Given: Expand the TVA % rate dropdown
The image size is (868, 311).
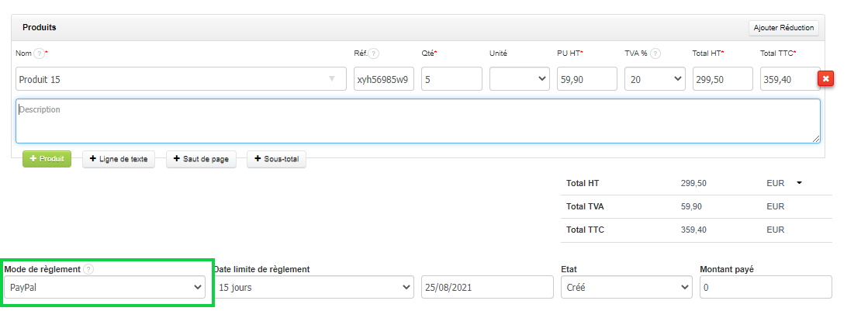Looking at the screenshot, I should tap(655, 78).
